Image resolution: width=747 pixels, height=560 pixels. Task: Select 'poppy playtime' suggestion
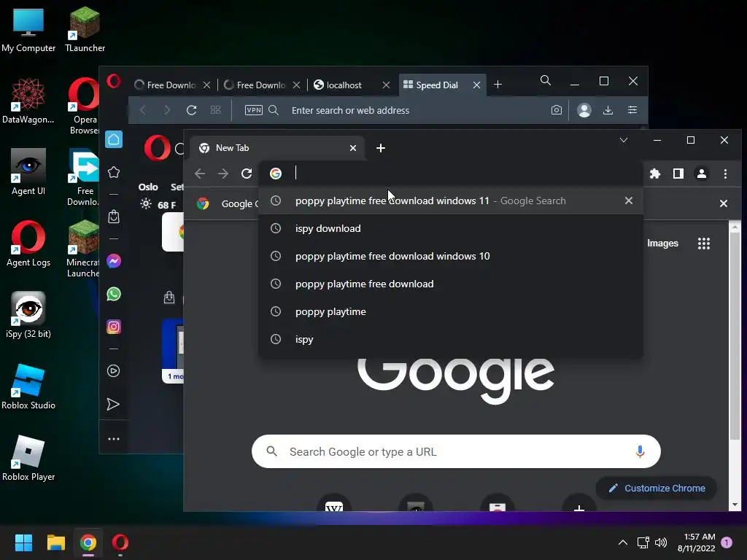[x=451, y=311]
